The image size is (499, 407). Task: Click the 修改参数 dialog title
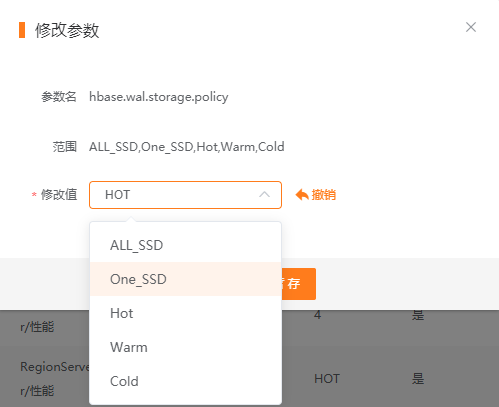coord(67,30)
